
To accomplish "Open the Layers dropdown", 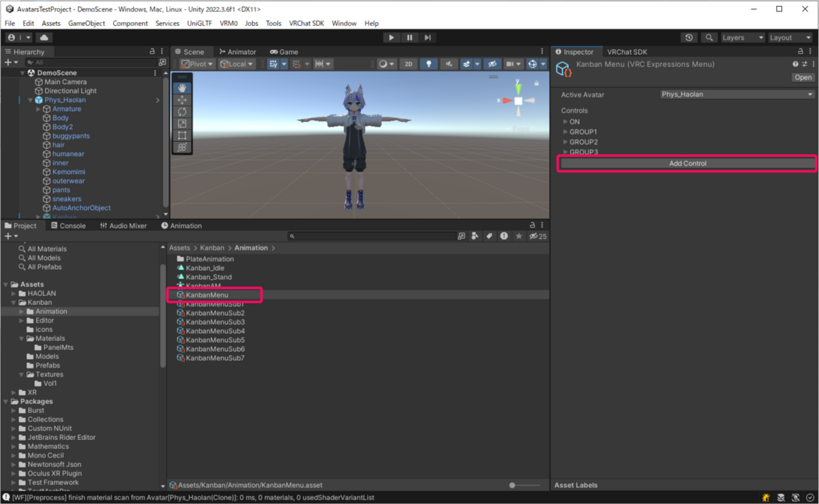I will [743, 38].
